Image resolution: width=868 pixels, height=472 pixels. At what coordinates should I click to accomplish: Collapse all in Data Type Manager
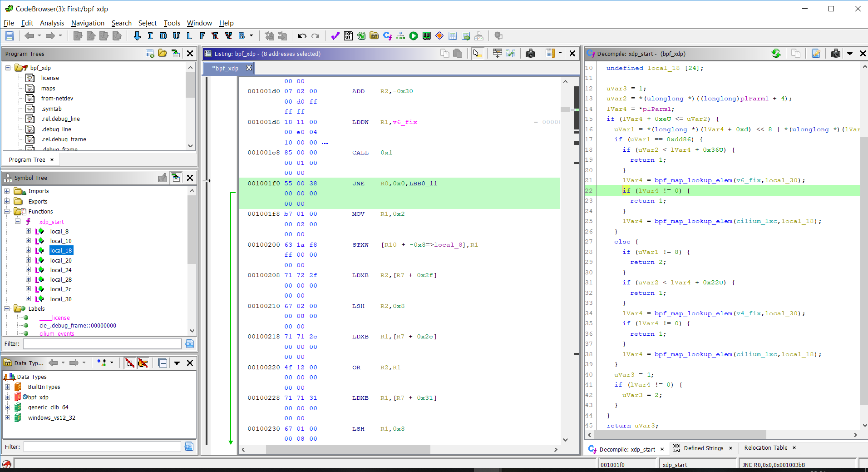click(x=163, y=363)
